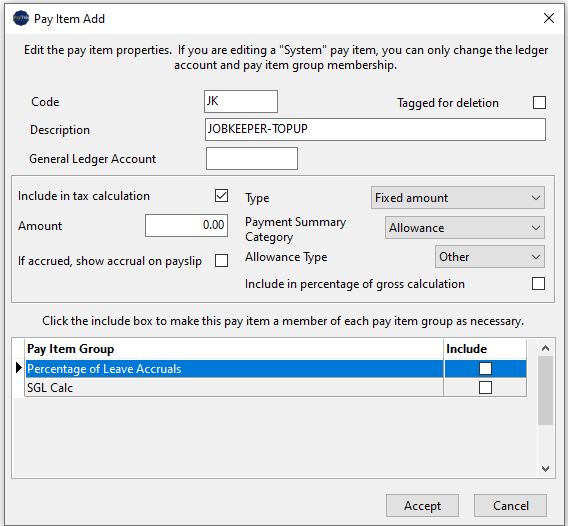The height and width of the screenshot is (526, 568).
Task: Enable show accrual on payslip checkbox
Action: [221, 260]
